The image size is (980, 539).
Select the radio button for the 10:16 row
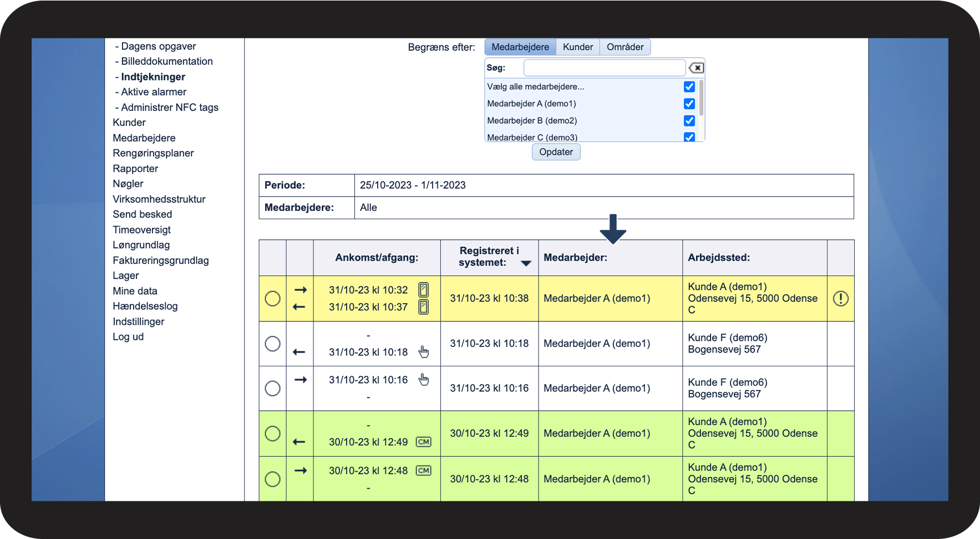[272, 388]
